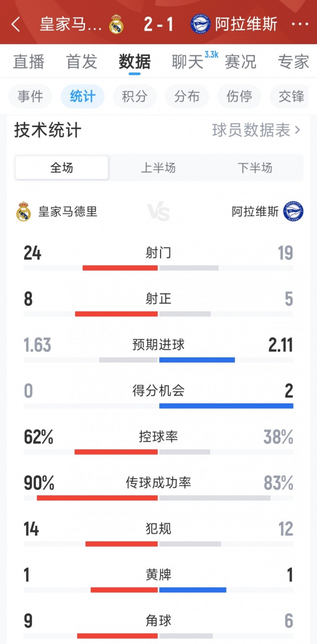Image resolution: width=317 pixels, height=644 pixels.
Task: Open 球员数据表 player data table
Action: [256, 130]
